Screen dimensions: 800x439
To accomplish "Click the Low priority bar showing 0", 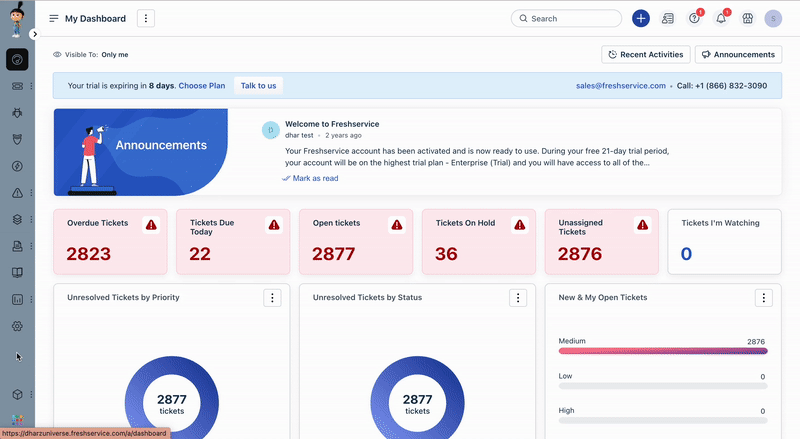I will [663, 386].
